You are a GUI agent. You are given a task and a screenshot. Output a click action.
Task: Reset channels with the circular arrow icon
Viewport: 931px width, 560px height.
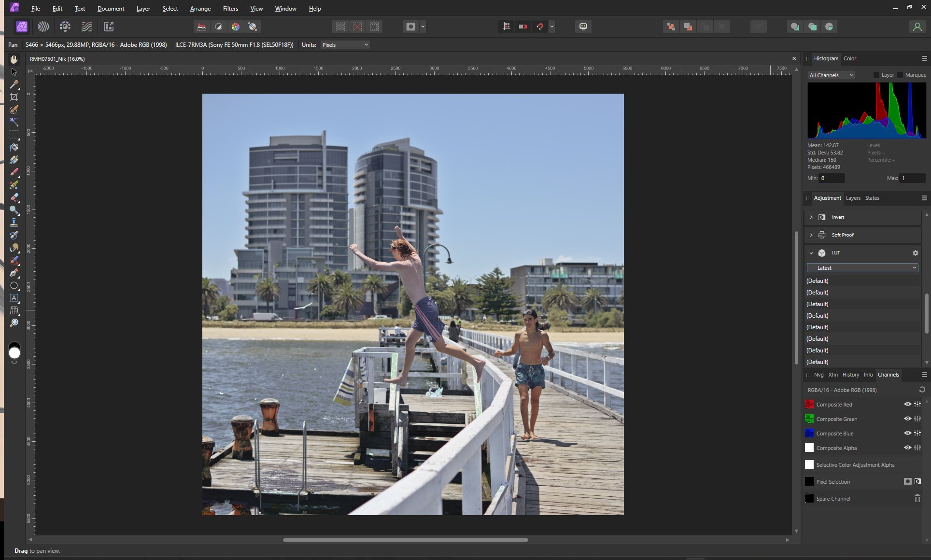coord(922,390)
